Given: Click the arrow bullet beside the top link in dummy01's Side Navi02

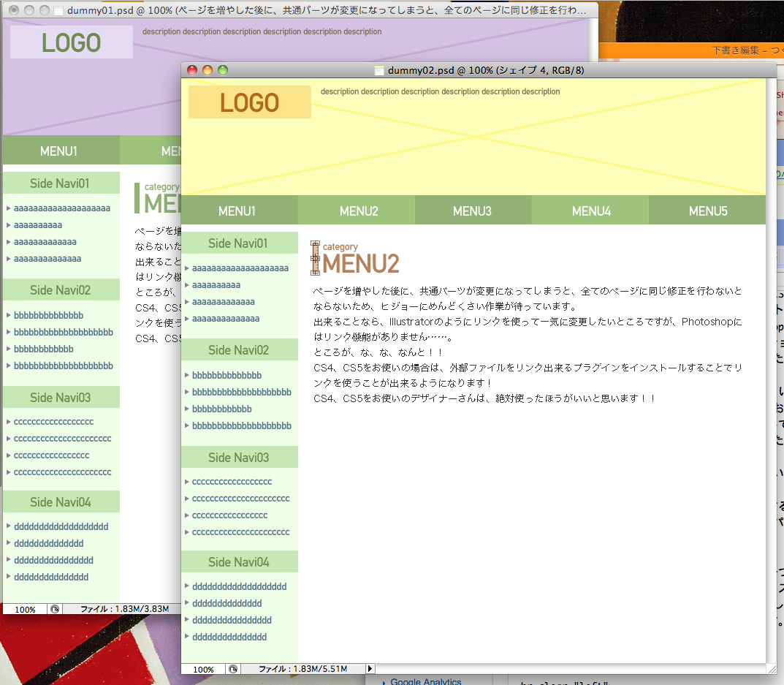Looking at the screenshot, I should 8,315.
